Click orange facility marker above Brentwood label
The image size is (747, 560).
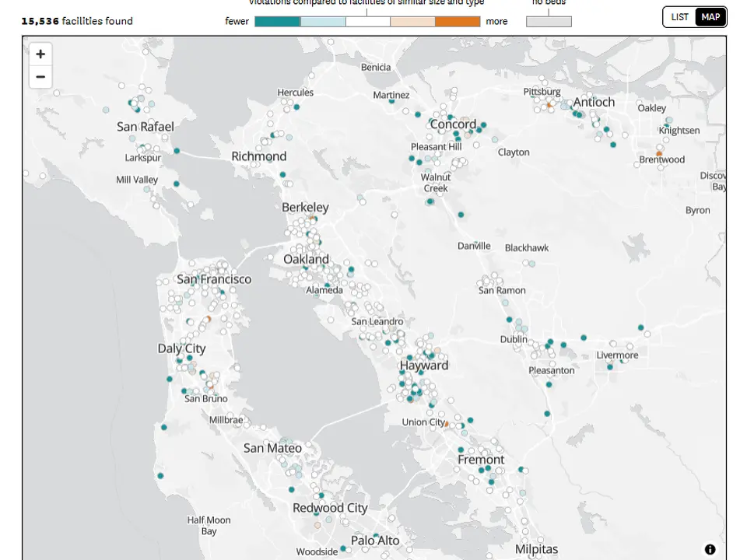pyautogui.click(x=659, y=154)
